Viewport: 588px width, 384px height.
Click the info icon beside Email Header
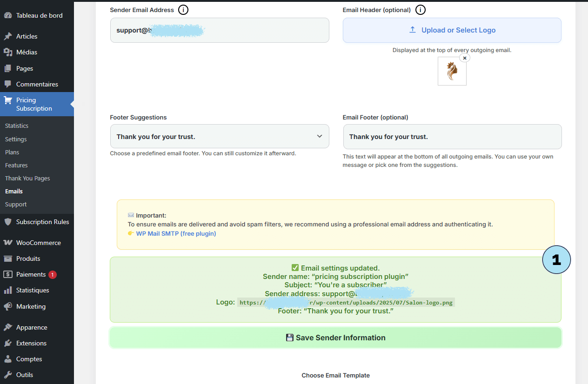[x=421, y=10]
